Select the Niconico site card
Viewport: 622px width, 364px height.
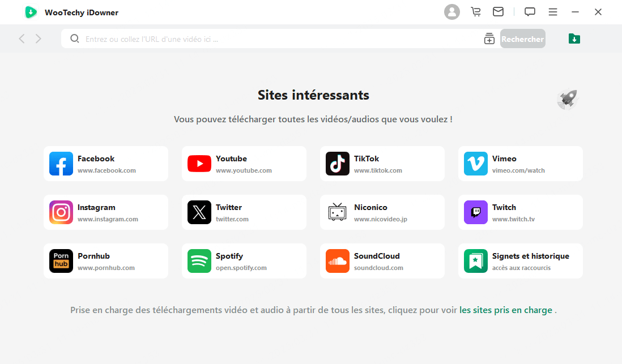382,212
